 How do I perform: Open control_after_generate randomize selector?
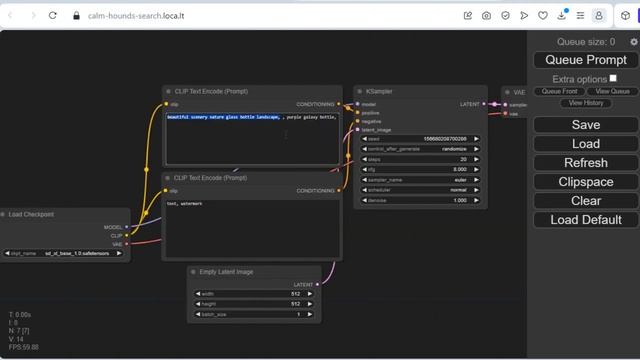pos(420,149)
